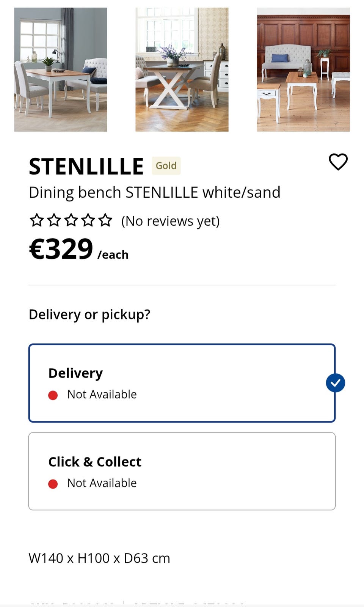Click the W140 x H100 x D63 cm dimensions
Image resolution: width=364 pixels, height=607 pixels.
[x=99, y=558]
